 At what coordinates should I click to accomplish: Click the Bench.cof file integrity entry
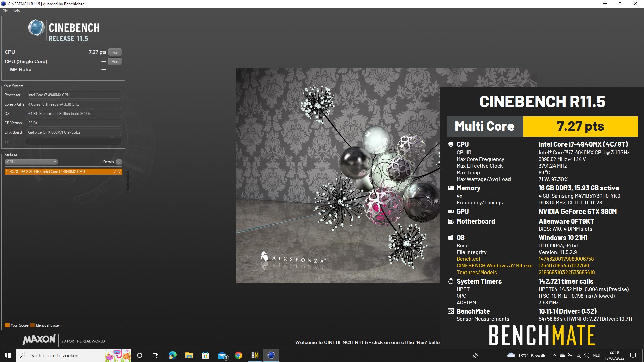pos(468,259)
